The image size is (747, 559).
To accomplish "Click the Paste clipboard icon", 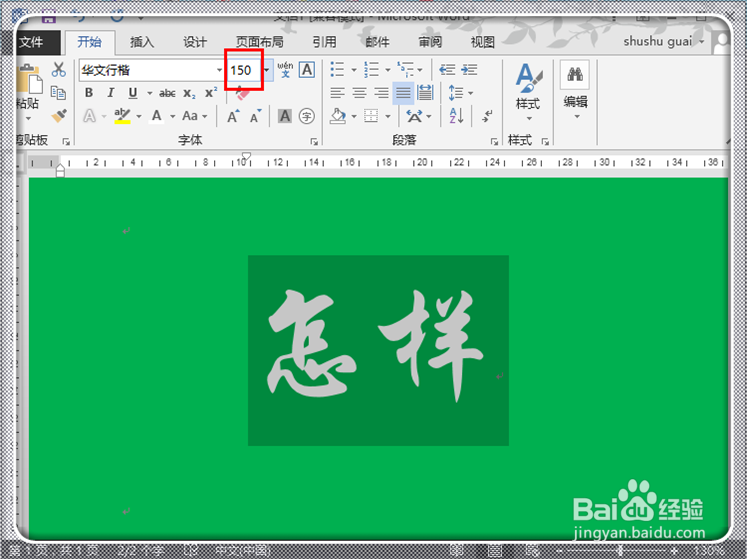I will pos(30,79).
